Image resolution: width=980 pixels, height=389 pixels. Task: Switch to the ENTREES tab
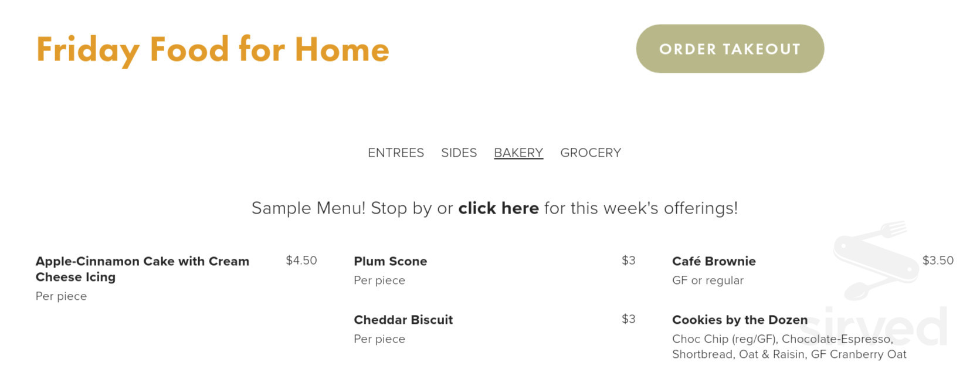pyautogui.click(x=396, y=153)
